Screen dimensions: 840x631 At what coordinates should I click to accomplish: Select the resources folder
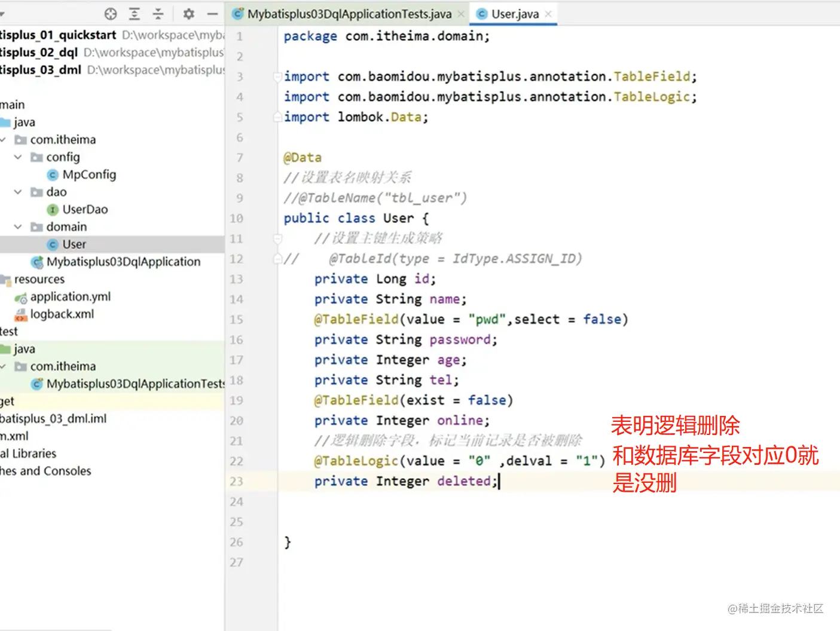coord(39,279)
